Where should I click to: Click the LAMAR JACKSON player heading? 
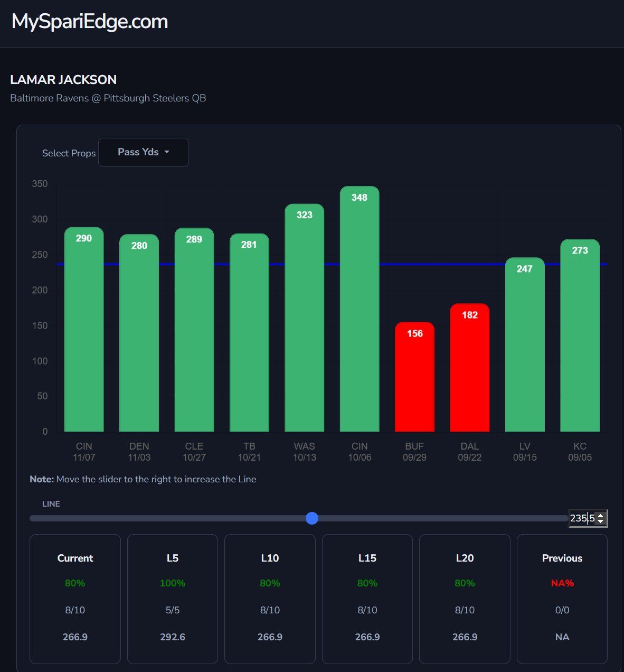tap(63, 80)
